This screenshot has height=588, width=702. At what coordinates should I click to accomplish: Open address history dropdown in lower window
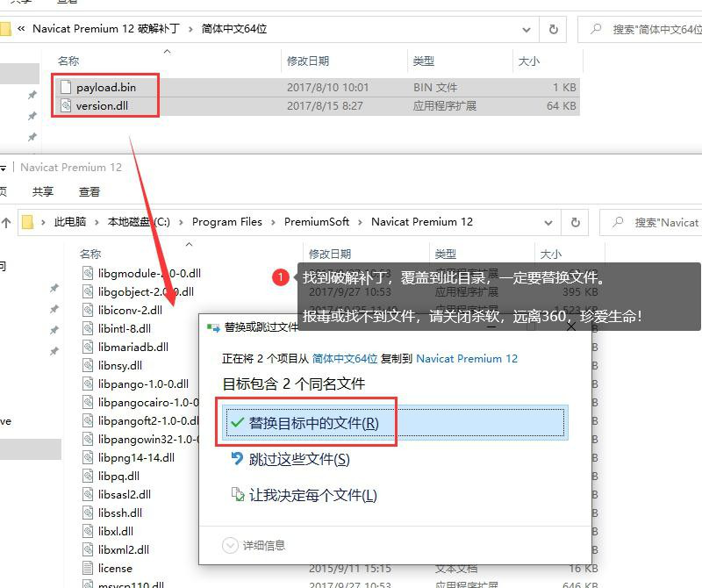point(548,223)
